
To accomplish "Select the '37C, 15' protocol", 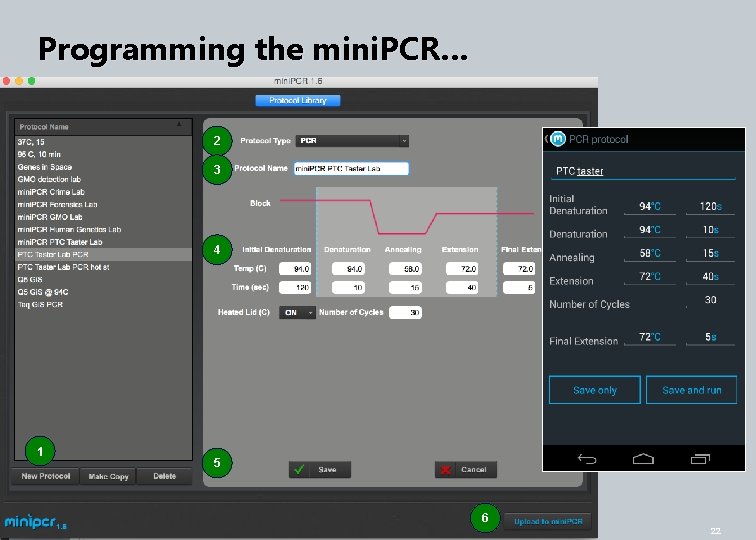I will click(104, 142).
